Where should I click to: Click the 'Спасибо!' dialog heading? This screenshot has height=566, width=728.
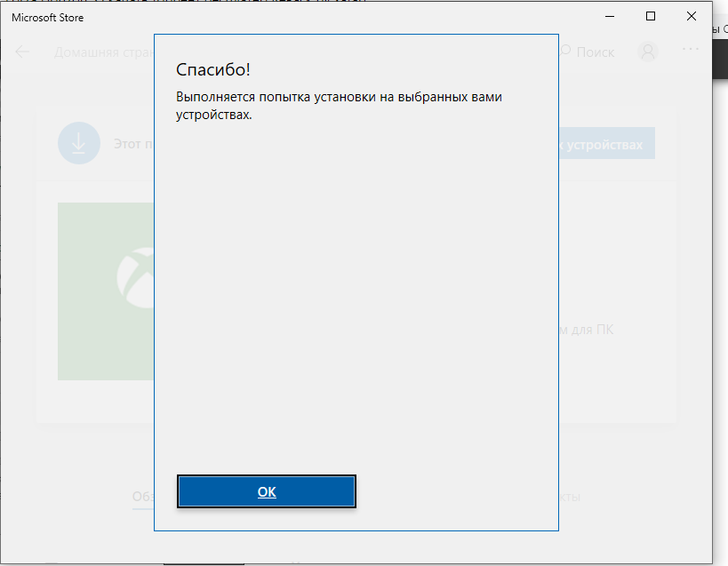213,70
